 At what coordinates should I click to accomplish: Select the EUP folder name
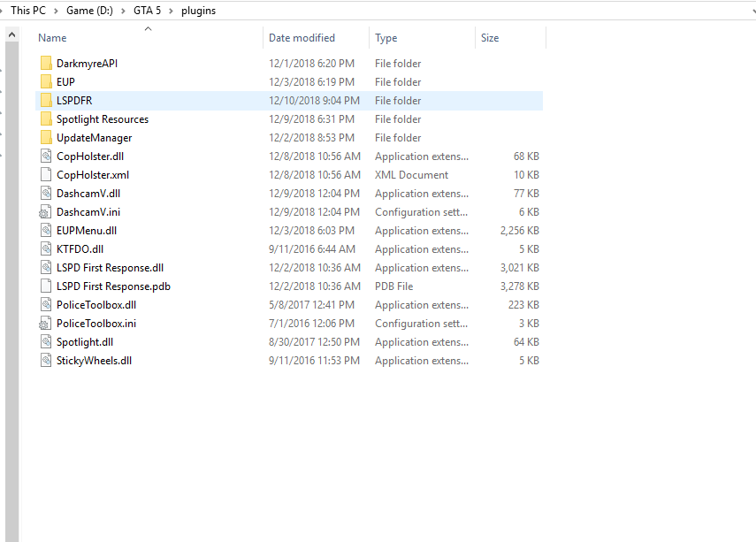point(65,82)
